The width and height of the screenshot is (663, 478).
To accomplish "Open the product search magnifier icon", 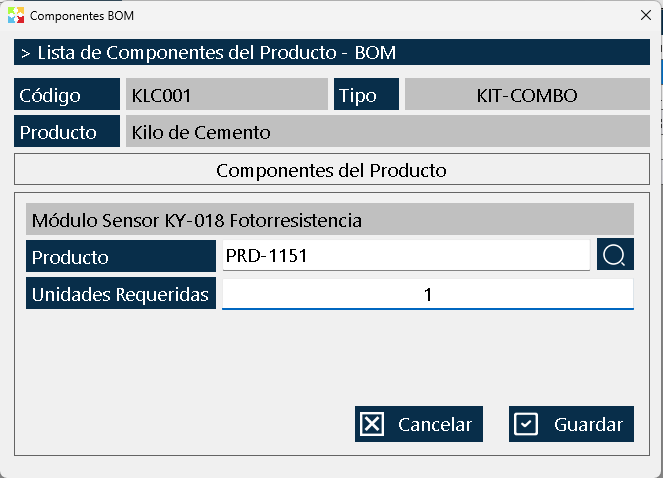I will pyautogui.click(x=615, y=254).
